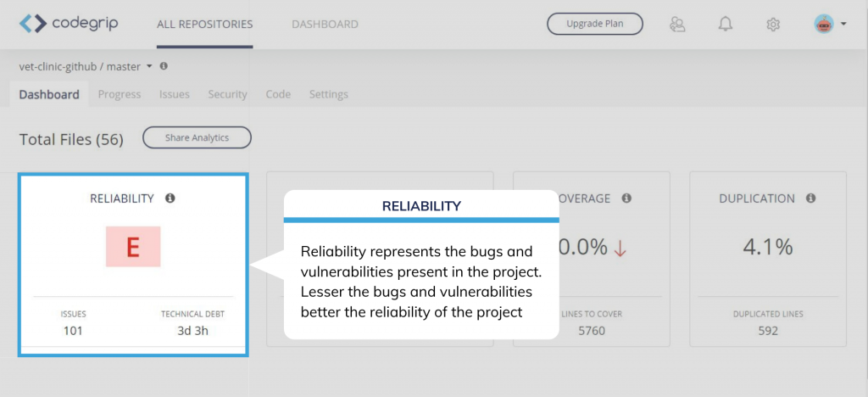868x397 pixels.
Task: Open the repository Settings tab
Action: click(x=328, y=94)
